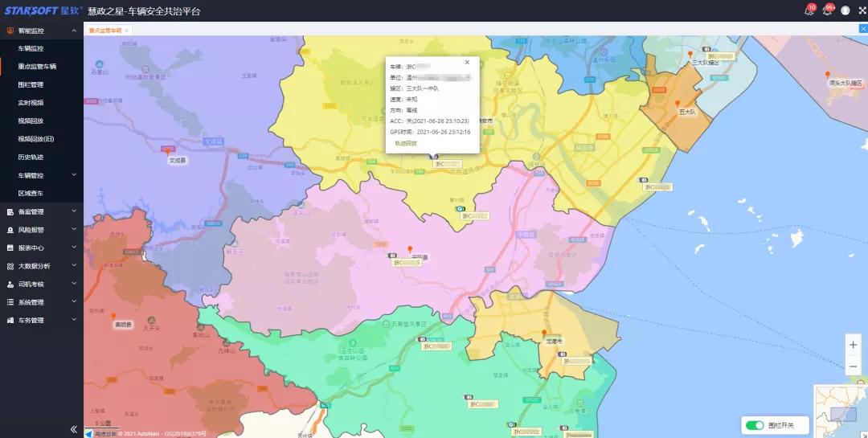This screenshot has height=438, width=868.
Task: Expand the 大数据分析 chevron
Action: [74, 266]
